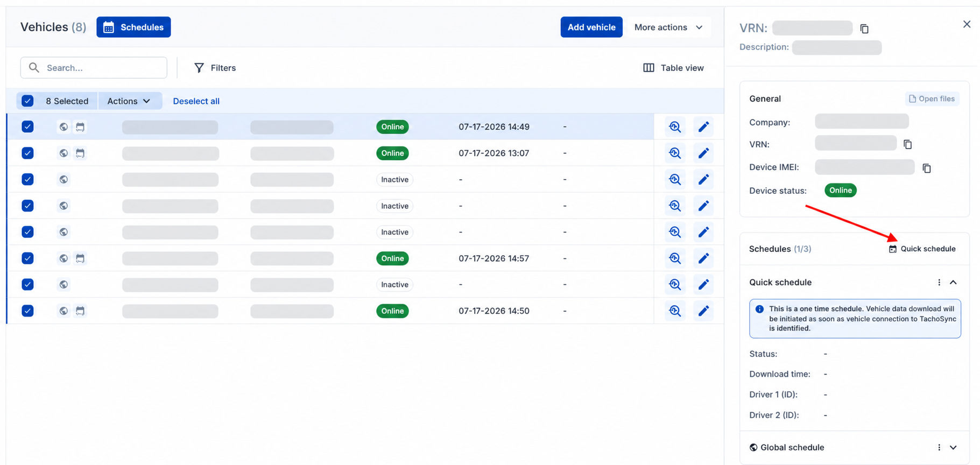980x465 pixels.
Task: Edit the vehicle timestamped 07-17-2026 14:57
Action: click(703, 258)
